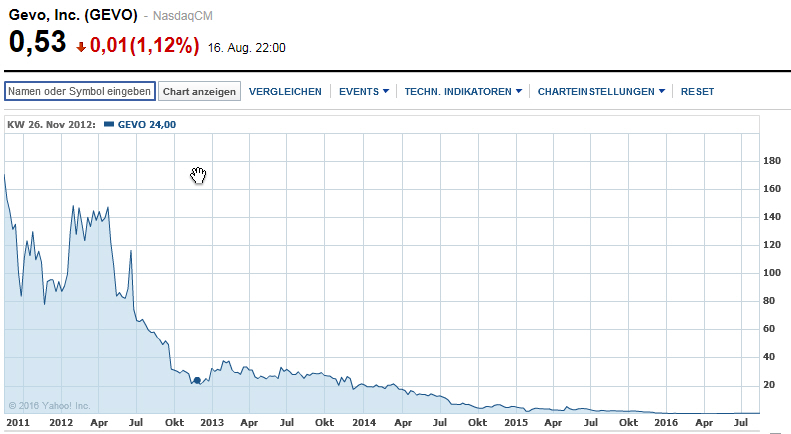
Task: Click the 20 value on price axis
Action: (x=769, y=385)
